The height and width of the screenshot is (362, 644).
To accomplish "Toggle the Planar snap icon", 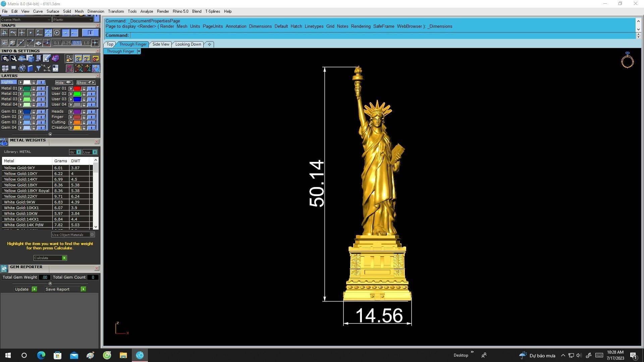I will (39, 43).
